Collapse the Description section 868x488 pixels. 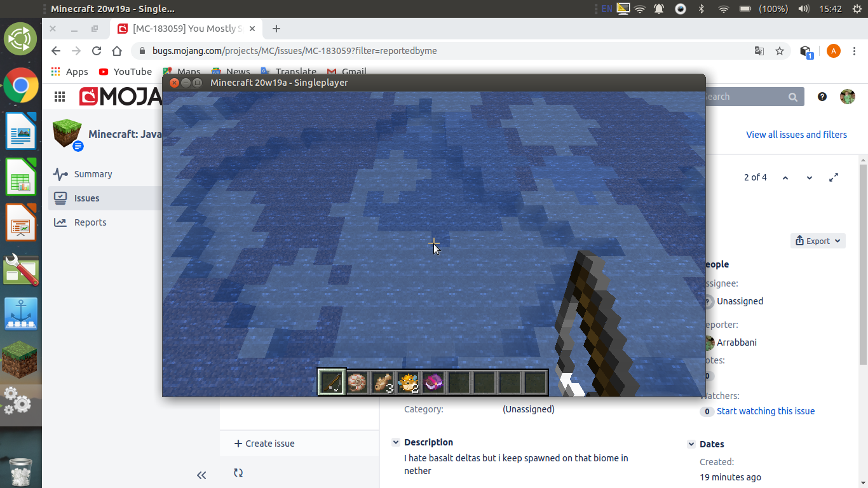pyautogui.click(x=396, y=442)
